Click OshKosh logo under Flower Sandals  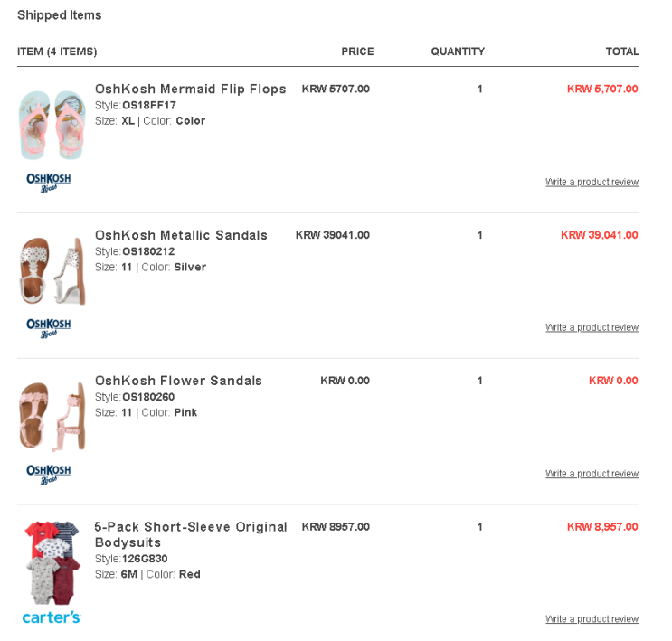coord(49,475)
